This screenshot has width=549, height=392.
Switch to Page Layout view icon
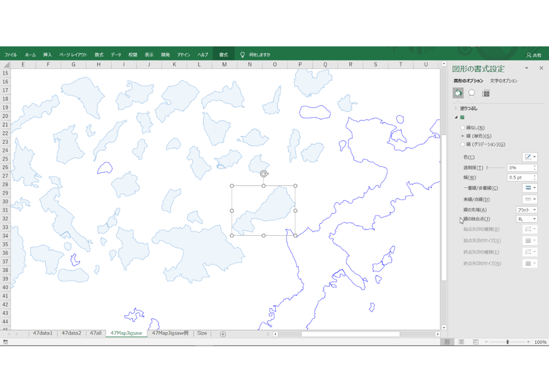click(462, 342)
